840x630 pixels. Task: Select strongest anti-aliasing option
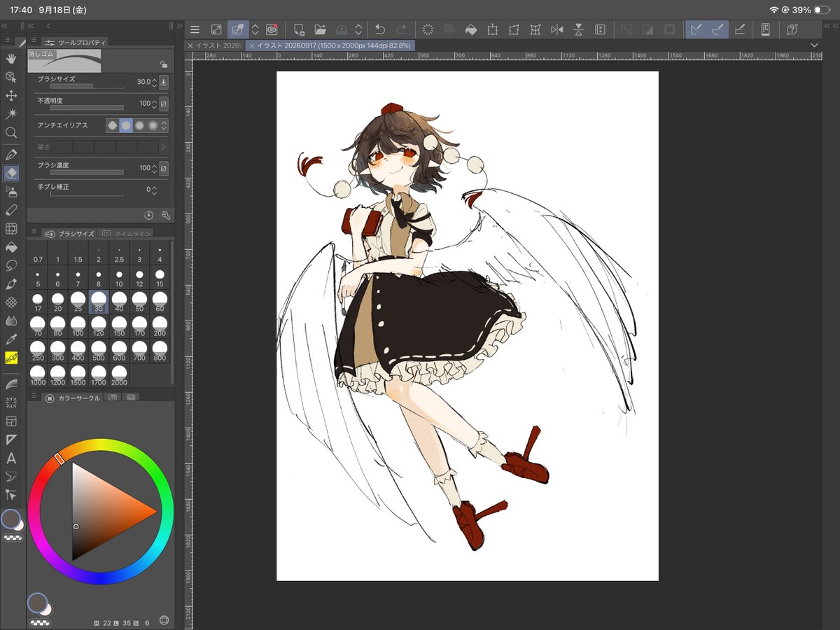click(x=153, y=125)
